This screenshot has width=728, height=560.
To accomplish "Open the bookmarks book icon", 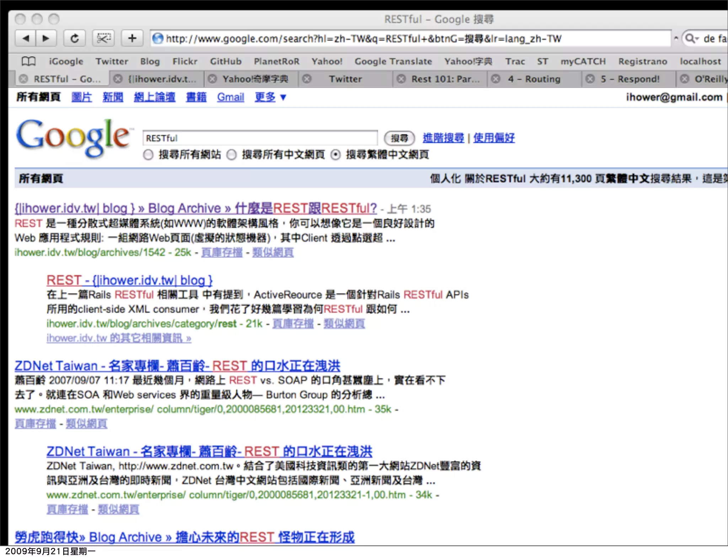I will 28,61.
